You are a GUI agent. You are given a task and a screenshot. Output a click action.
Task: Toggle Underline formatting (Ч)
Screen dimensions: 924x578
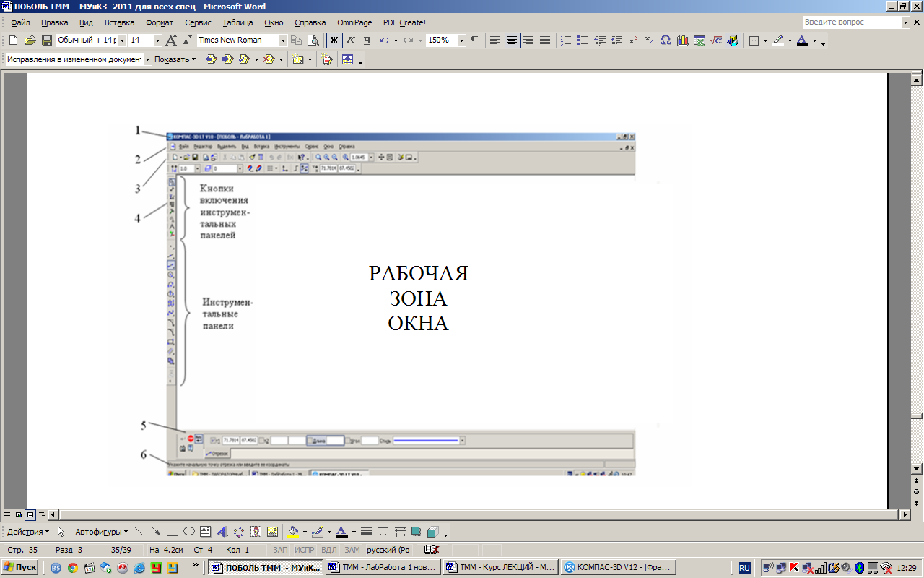point(367,40)
